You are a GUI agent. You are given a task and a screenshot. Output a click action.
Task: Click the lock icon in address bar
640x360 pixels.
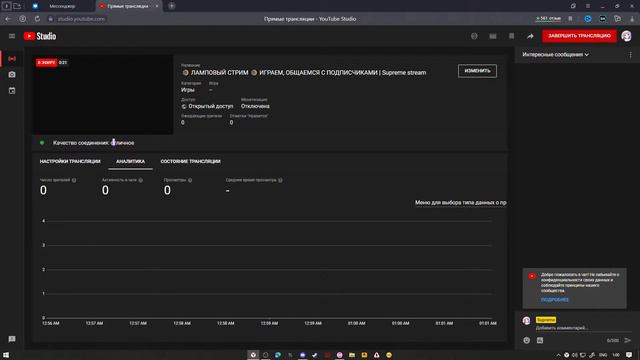click(51, 19)
